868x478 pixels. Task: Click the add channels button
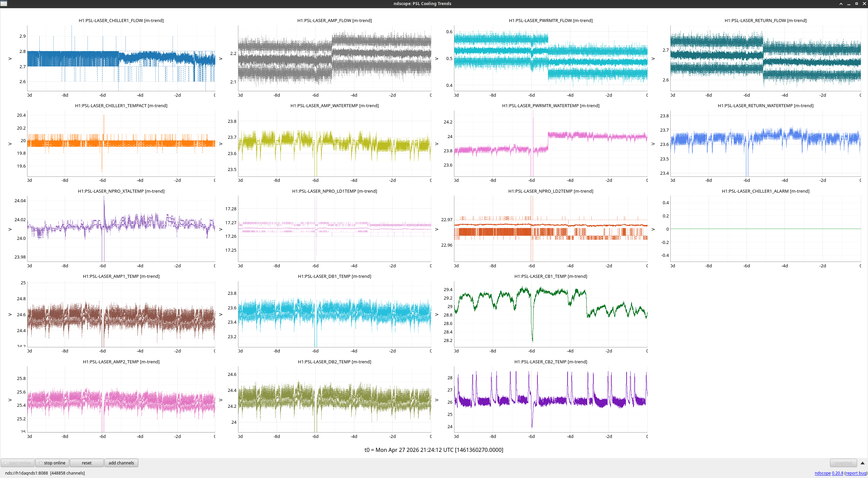point(121,463)
